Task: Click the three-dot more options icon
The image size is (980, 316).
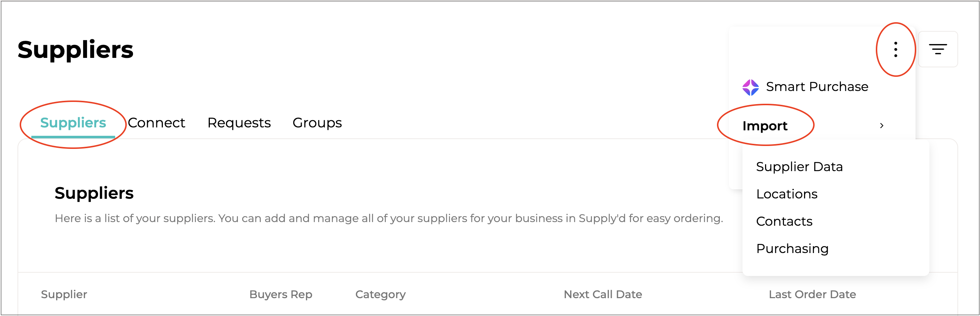Action: (895, 50)
